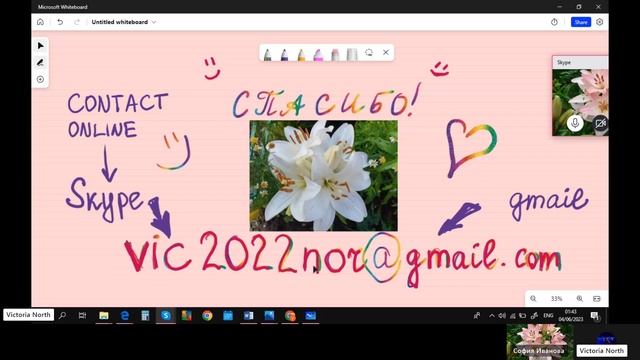This screenshot has height=360, width=640.
Task: Open clock and date flyout
Action: 571,316
